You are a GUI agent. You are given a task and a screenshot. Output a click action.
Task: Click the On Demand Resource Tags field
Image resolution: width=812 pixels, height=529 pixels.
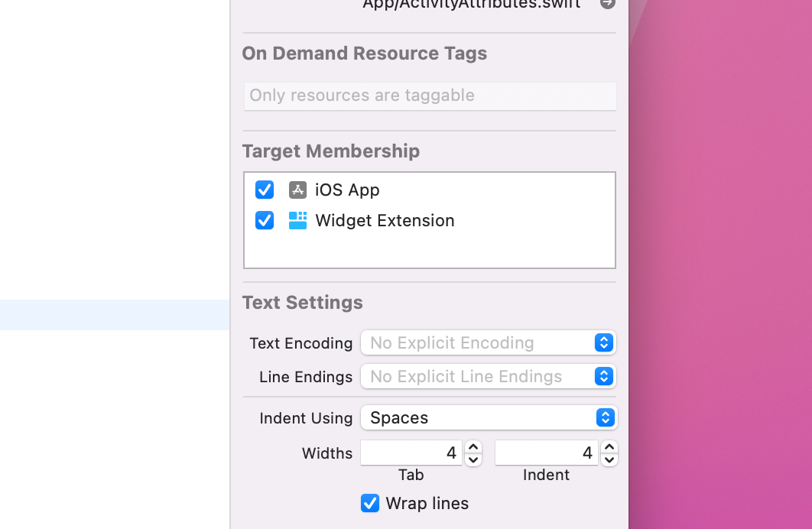tap(430, 96)
